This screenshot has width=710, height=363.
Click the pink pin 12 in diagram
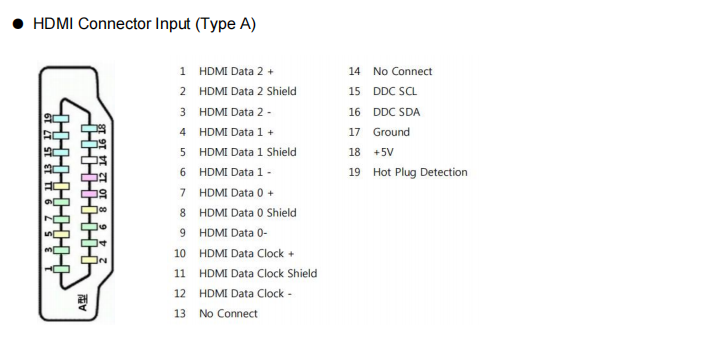tap(89, 177)
